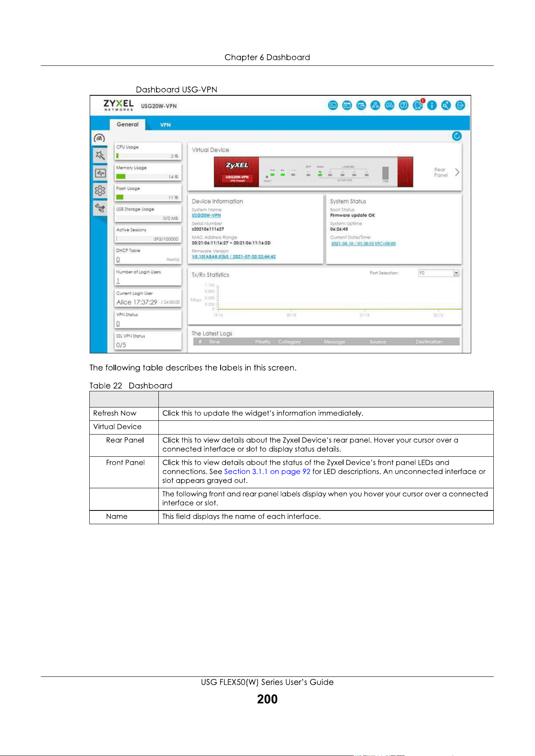Screen dimensions: 535x756
Task: Open the CLI console icon in top bar
Action: pos(333,105)
